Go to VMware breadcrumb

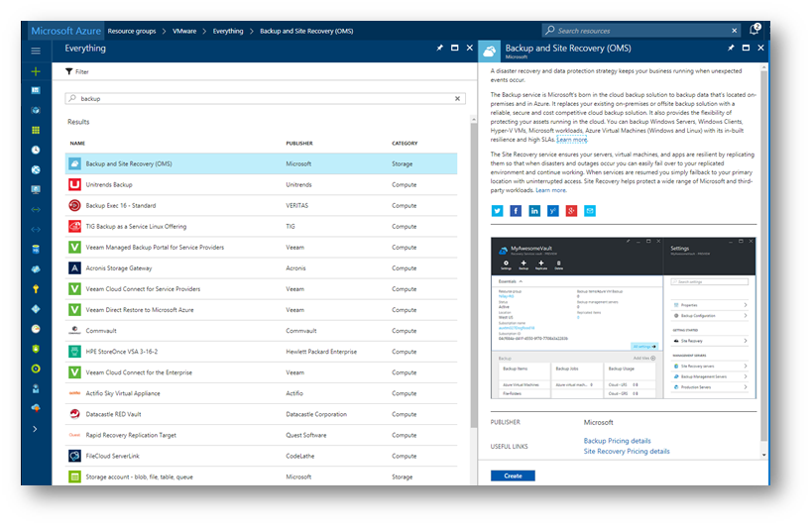coord(184,31)
